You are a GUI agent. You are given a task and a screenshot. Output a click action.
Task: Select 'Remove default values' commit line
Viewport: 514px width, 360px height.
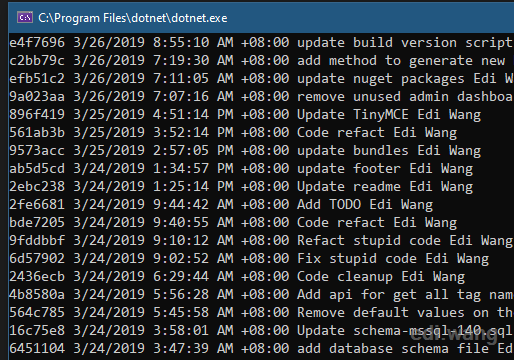coord(261,313)
